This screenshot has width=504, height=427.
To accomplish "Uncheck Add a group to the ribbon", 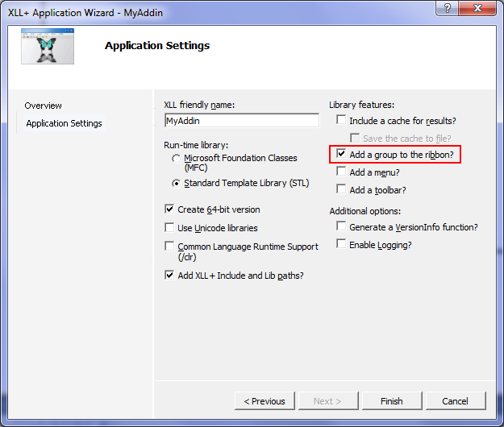I will (x=341, y=154).
